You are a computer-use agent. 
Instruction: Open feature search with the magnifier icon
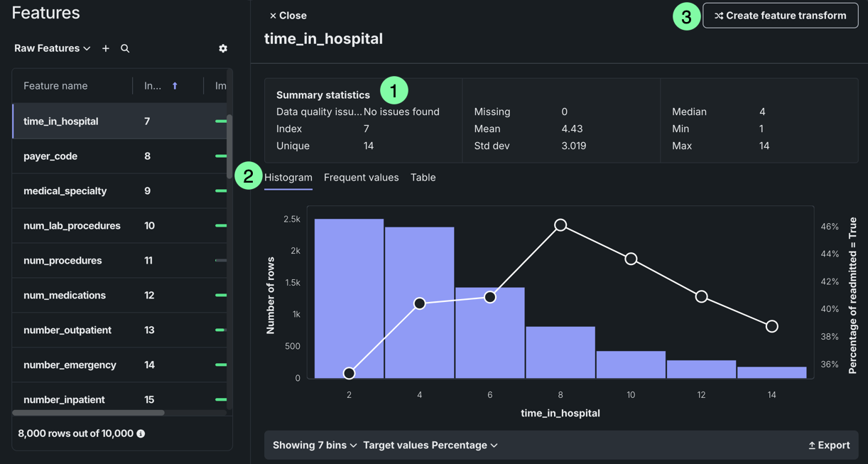(125, 48)
